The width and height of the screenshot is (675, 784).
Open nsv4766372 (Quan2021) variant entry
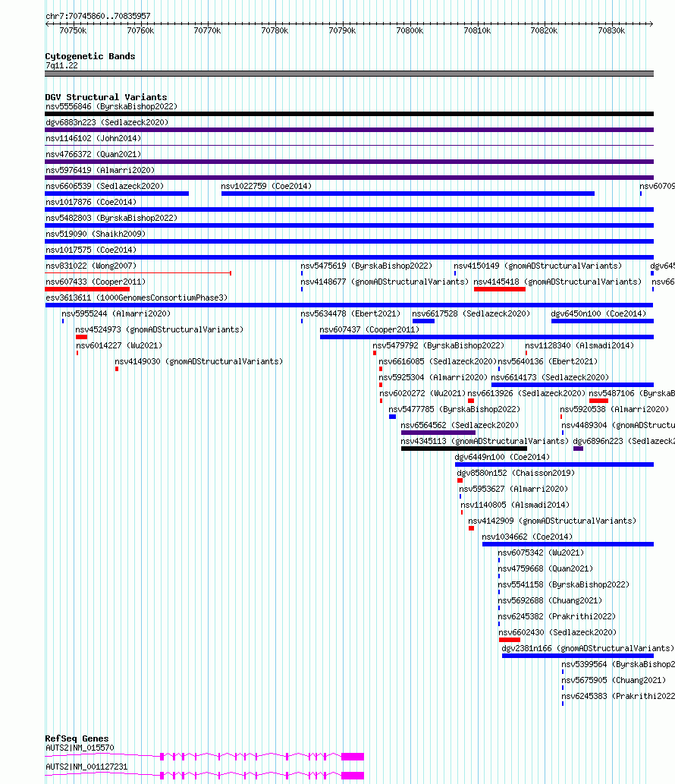pyautogui.click(x=93, y=155)
